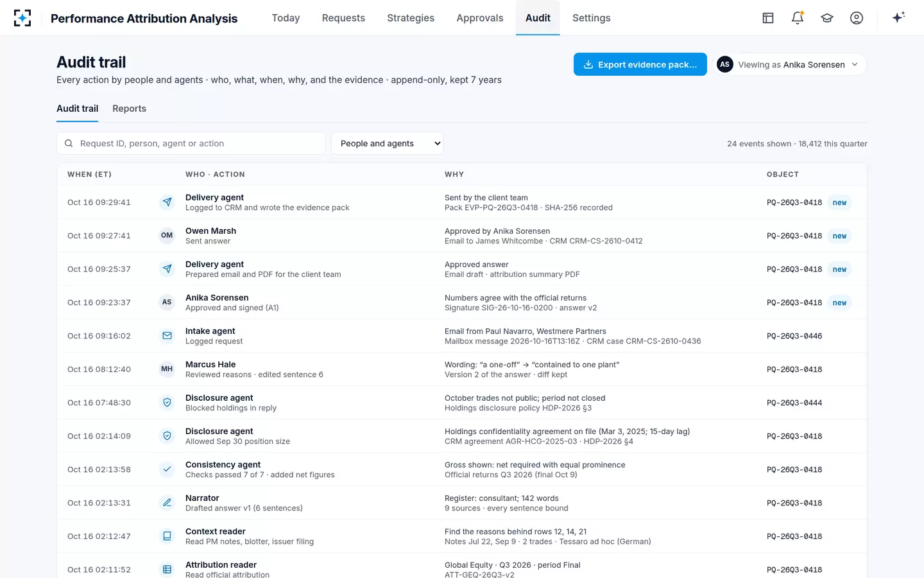
Task: Click Anika Sorensen AS avatar in table
Action: 167,302
